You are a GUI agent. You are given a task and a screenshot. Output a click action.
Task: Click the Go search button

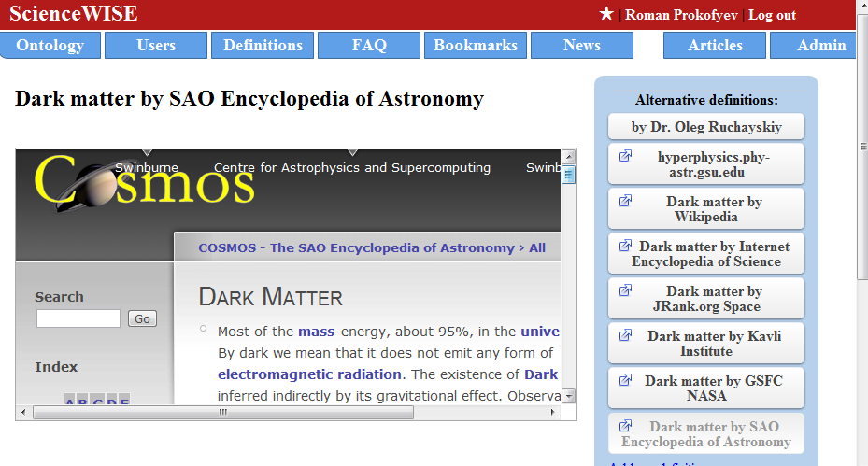142,318
